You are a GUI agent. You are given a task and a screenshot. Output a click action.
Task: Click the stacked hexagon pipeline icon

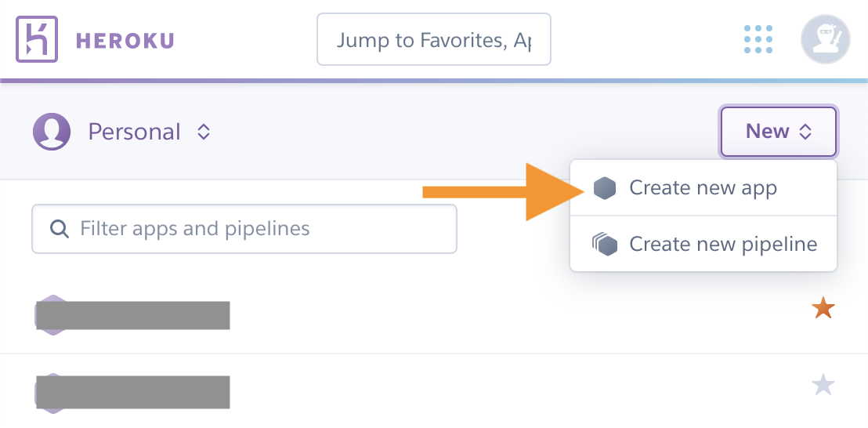click(605, 244)
